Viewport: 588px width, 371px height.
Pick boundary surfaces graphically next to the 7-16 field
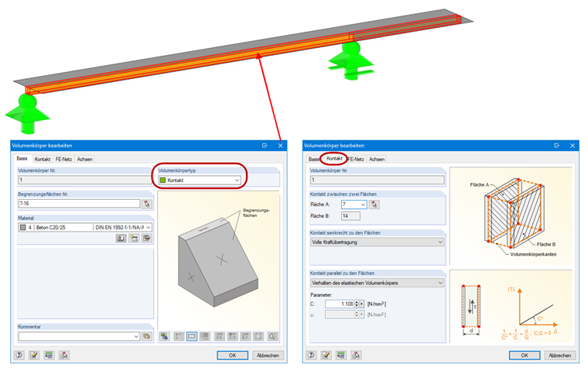pyautogui.click(x=147, y=204)
